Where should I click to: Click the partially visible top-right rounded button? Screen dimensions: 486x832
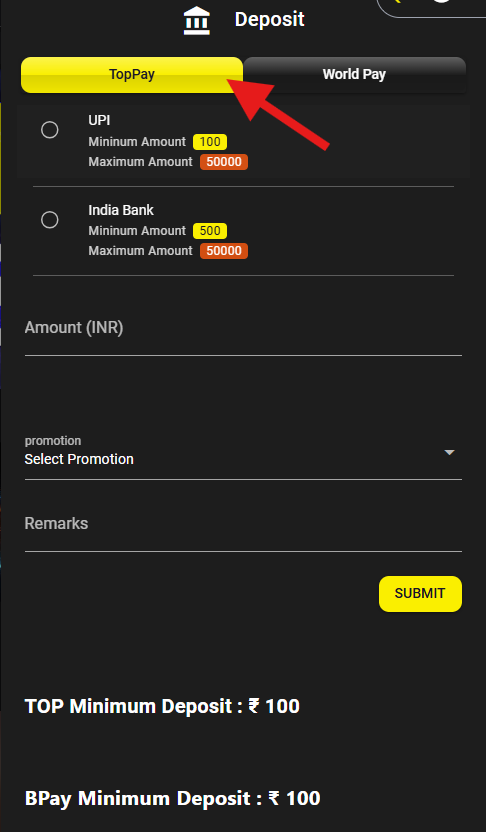click(431, 7)
